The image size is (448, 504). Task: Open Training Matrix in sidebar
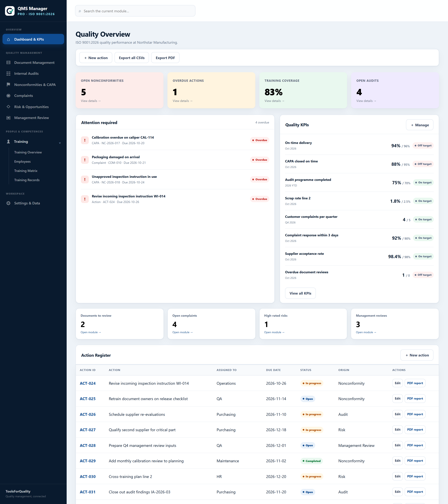click(26, 171)
